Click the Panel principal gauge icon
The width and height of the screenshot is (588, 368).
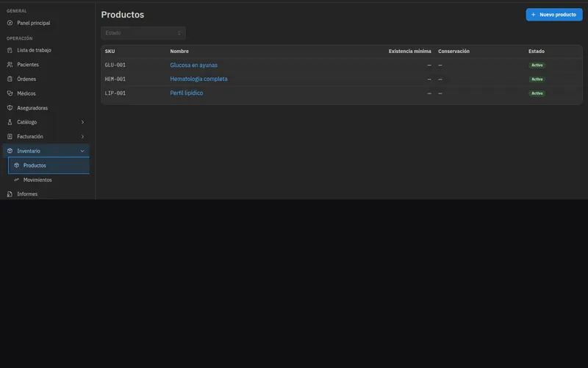click(10, 23)
